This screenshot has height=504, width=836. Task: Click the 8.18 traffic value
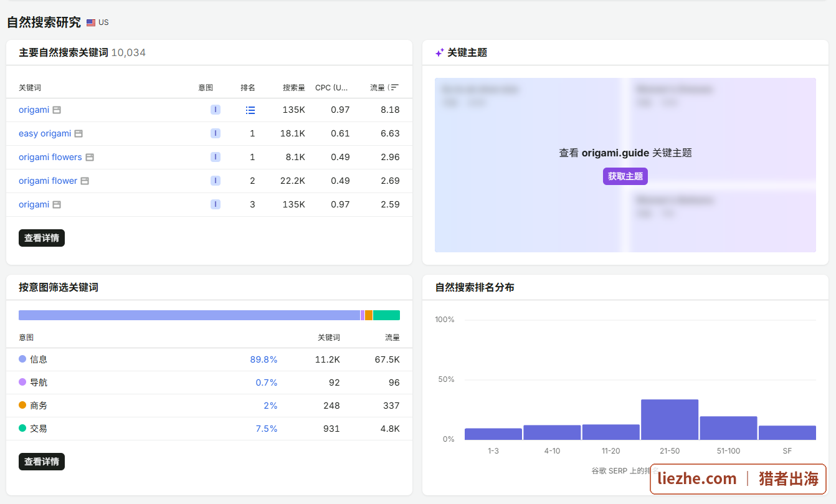(391, 110)
